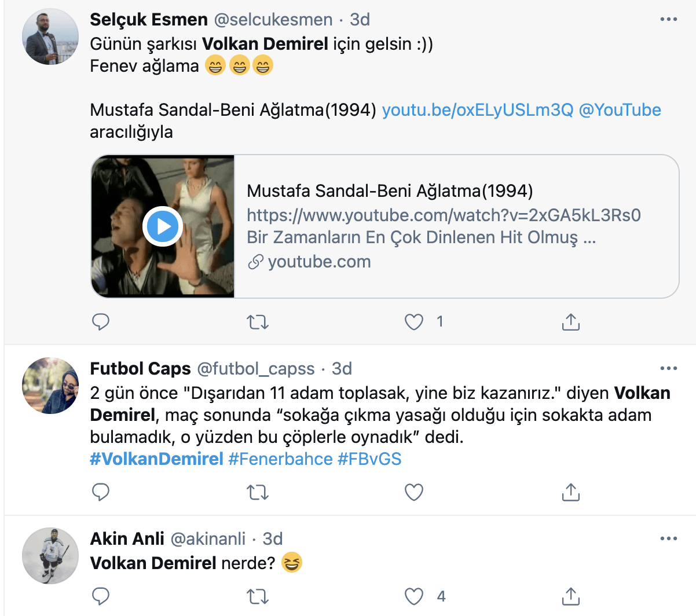Open more options for Akin Anli's tweet
Image resolution: width=696 pixels, height=616 pixels.
(669, 537)
